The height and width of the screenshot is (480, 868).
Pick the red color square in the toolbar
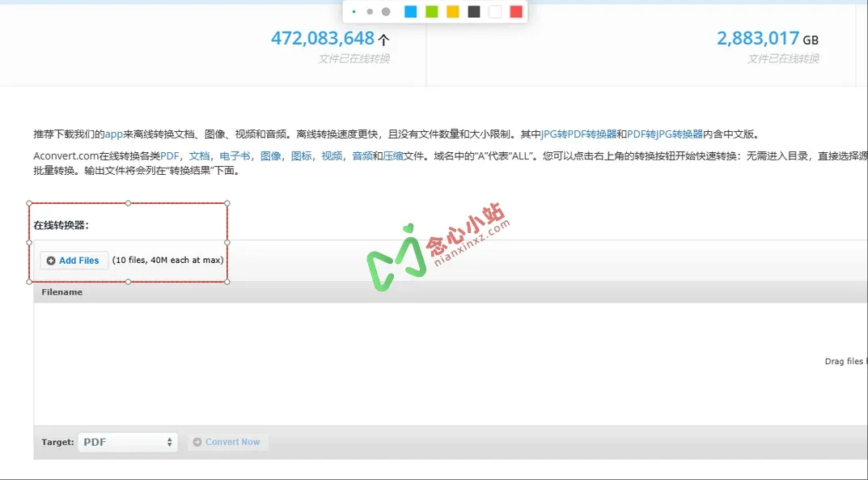515,12
